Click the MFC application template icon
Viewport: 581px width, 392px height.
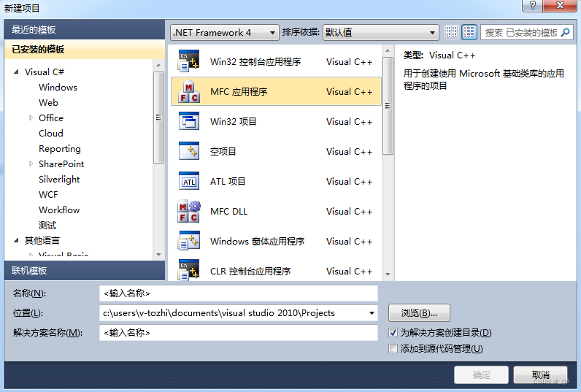click(189, 91)
